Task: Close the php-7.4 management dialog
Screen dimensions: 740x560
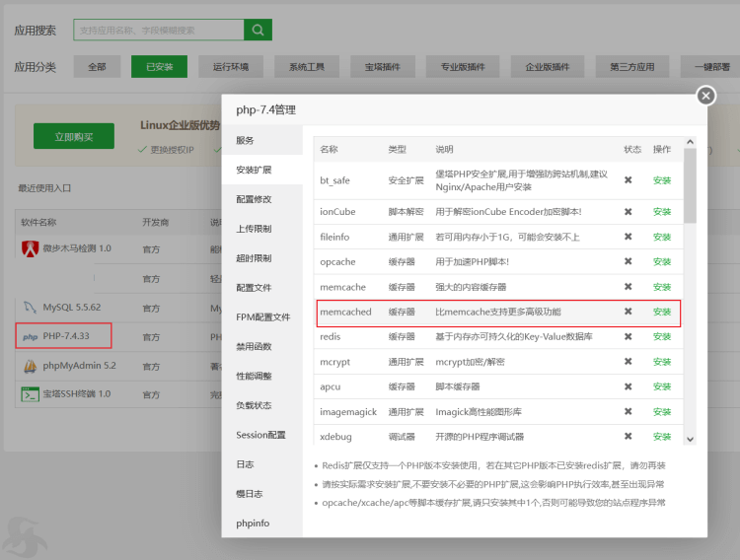Action: click(x=705, y=96)
